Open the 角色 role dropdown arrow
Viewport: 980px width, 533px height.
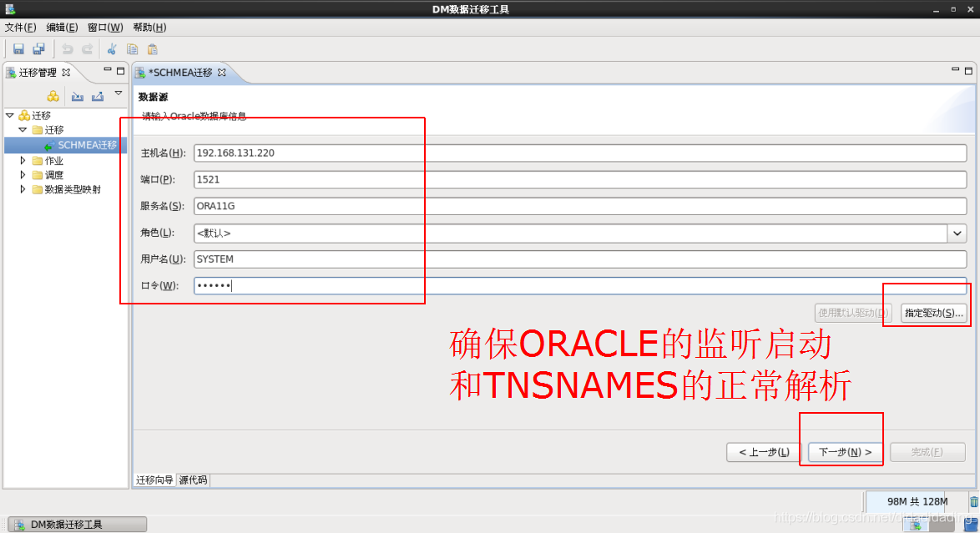tap(957, 233)
